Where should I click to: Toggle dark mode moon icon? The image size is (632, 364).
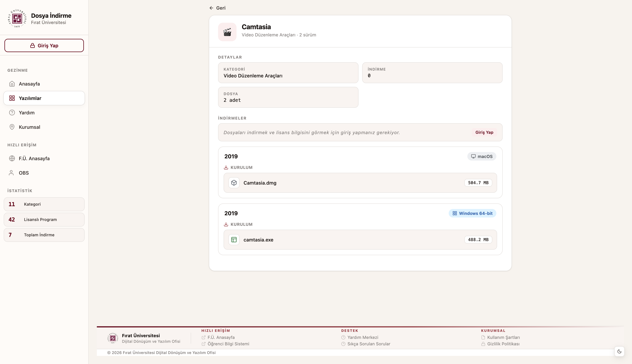coord(619,351)
